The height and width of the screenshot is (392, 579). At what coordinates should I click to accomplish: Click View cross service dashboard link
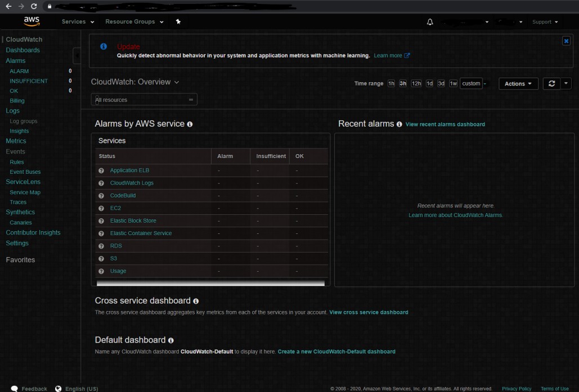click(369, 312)
